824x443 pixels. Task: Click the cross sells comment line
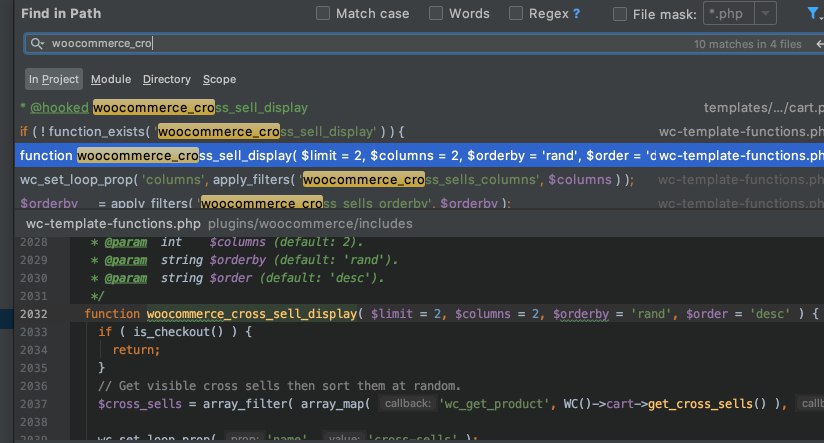(x=279, y=386)
